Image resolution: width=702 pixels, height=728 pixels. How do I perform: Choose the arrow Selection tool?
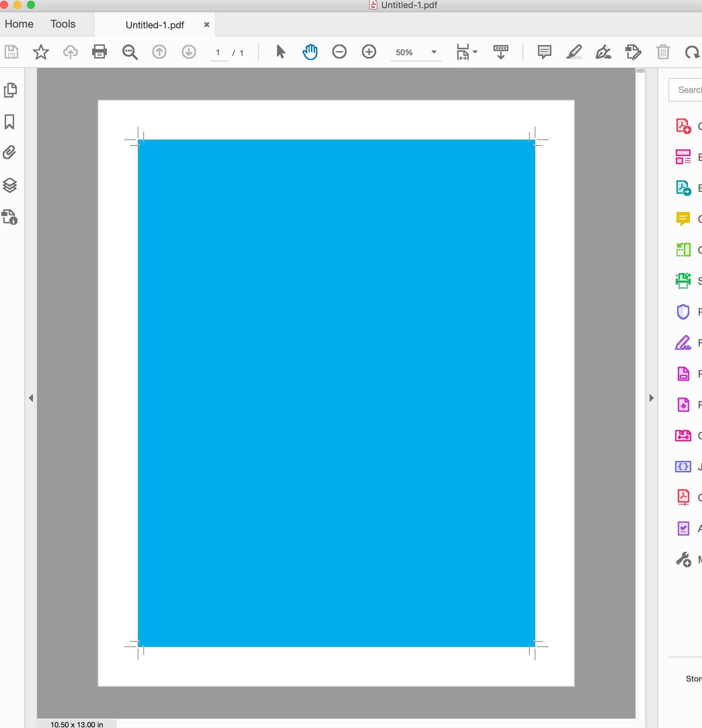pos(280,52)
